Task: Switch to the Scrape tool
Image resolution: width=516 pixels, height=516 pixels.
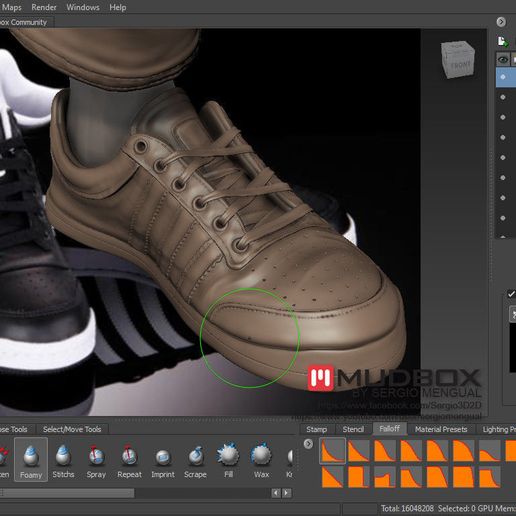Action: [x=195, y=459]
